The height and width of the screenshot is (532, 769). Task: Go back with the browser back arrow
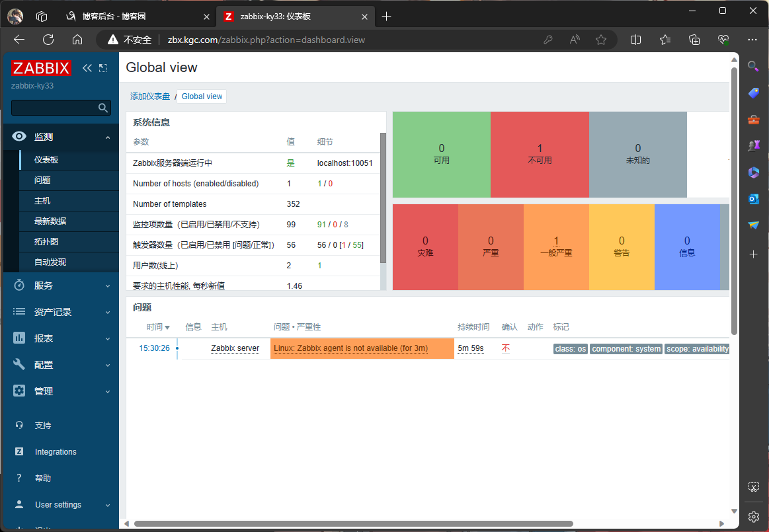pyautogui.click(x=19, y=40)
